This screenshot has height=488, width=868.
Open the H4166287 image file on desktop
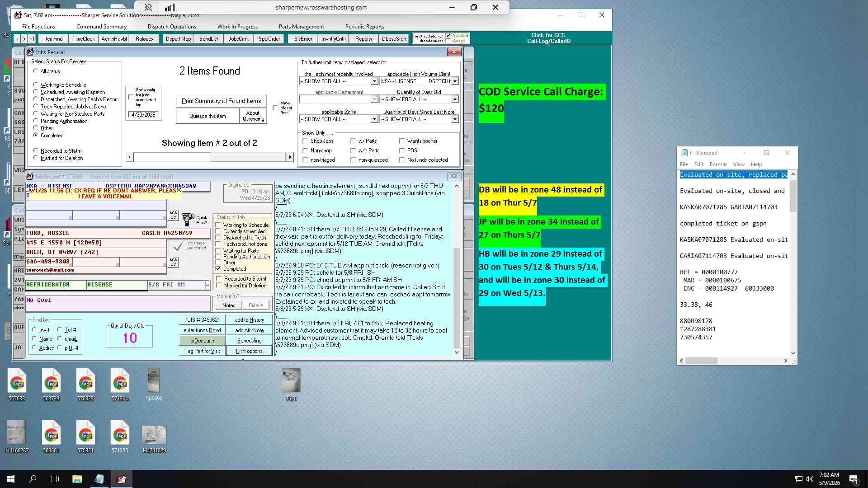17,436
